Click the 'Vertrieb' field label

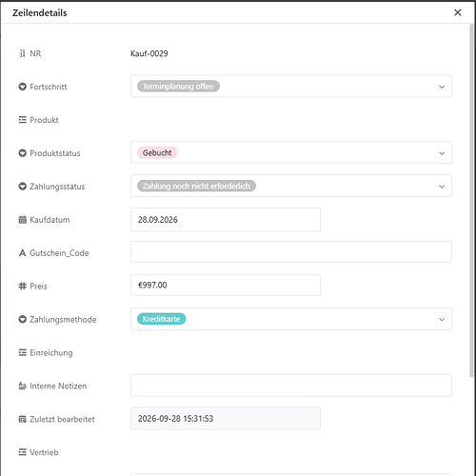[44, 452]
